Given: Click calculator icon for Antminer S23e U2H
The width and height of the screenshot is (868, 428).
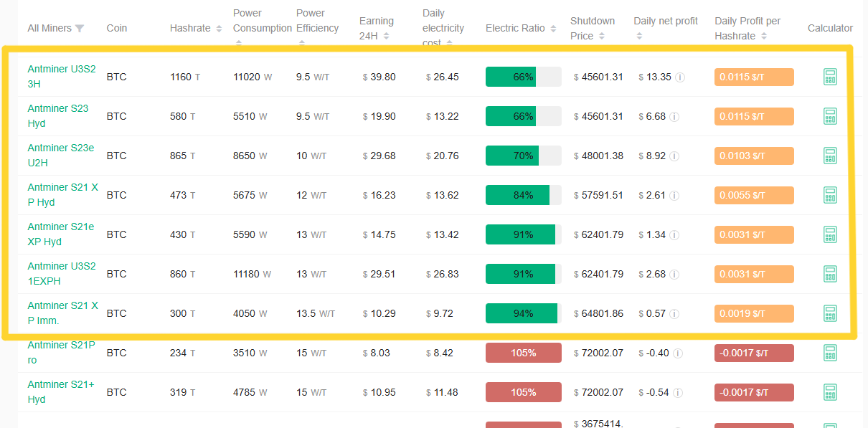Looking at the screenshot, I should [x=830, y=156].
